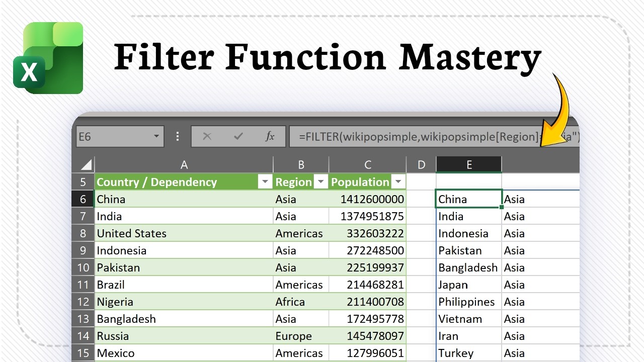Click population value 211400708
The height and width of the screenshot is (362, 644).
368,302
